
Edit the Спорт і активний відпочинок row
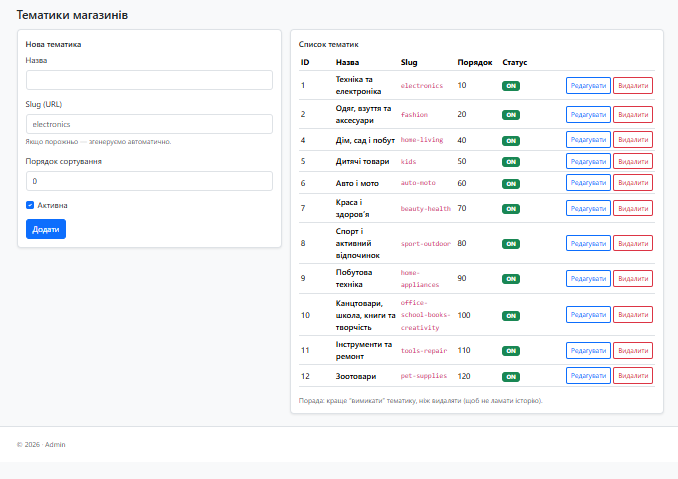(x=588, y=243)
